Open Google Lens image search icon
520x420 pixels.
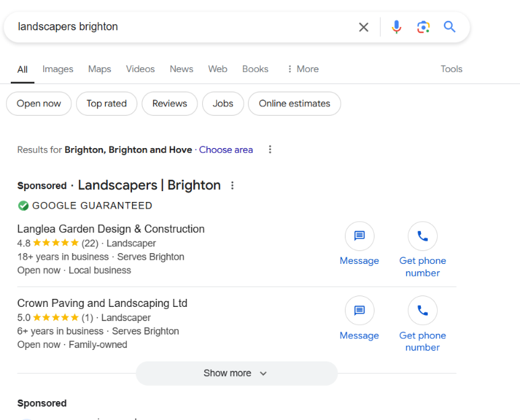click(x=423, y=27)
